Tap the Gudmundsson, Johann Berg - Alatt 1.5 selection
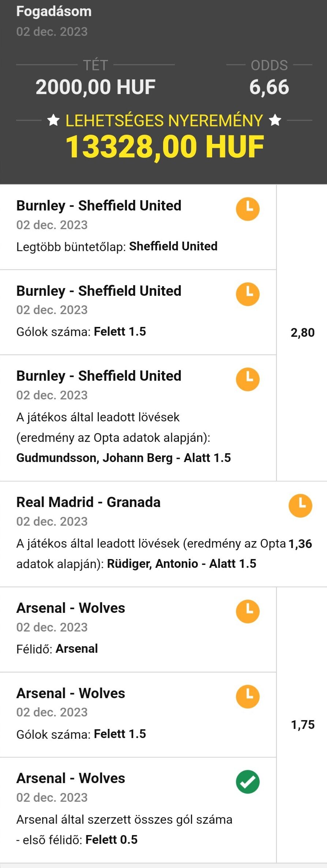 pos(124,458)
